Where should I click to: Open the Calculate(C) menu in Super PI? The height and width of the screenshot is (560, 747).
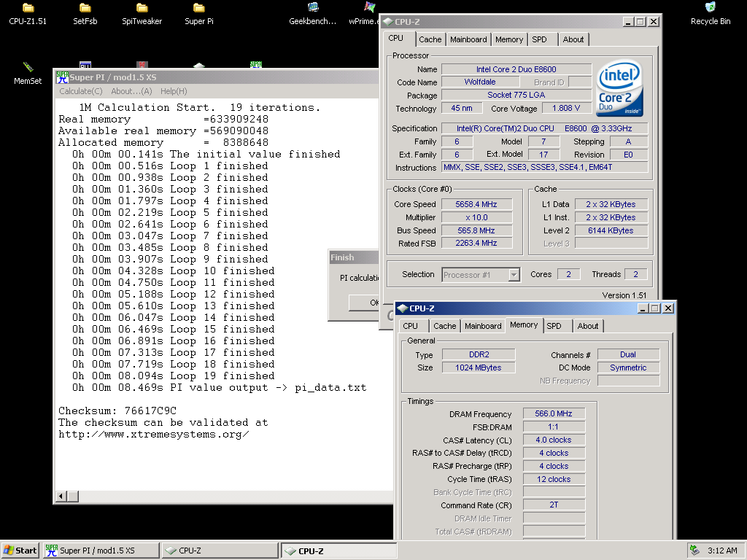[x=80, y=91]
